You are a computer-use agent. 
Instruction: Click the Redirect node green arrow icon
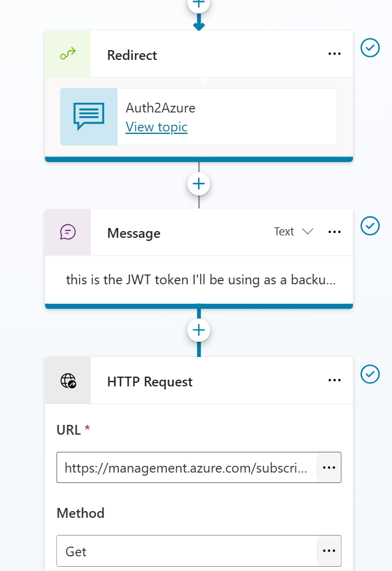pos(68,55)
